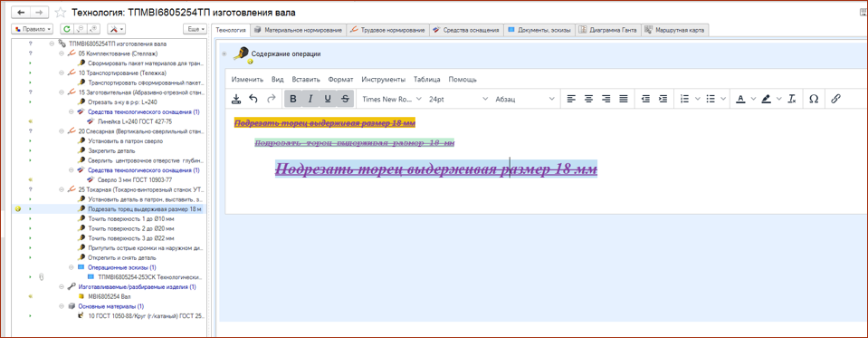Align text center
868x338 pixels.
pyautogui.click(x=589, y=99)
